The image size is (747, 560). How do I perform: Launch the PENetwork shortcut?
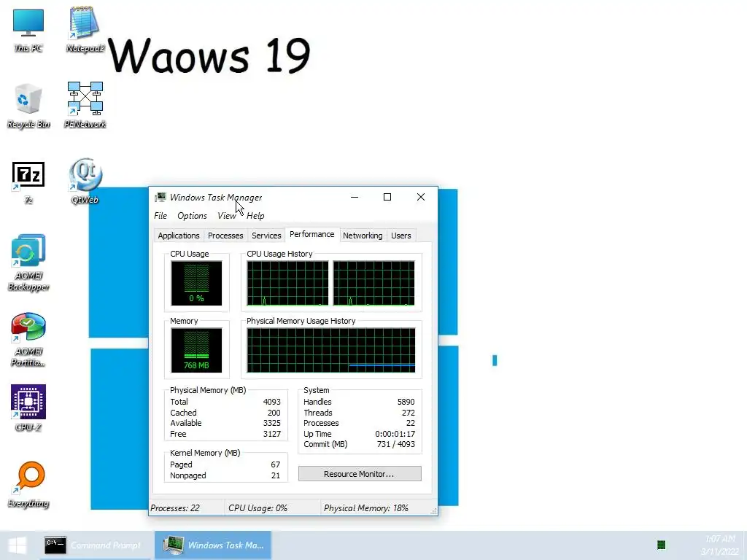(x=85, y=106)
